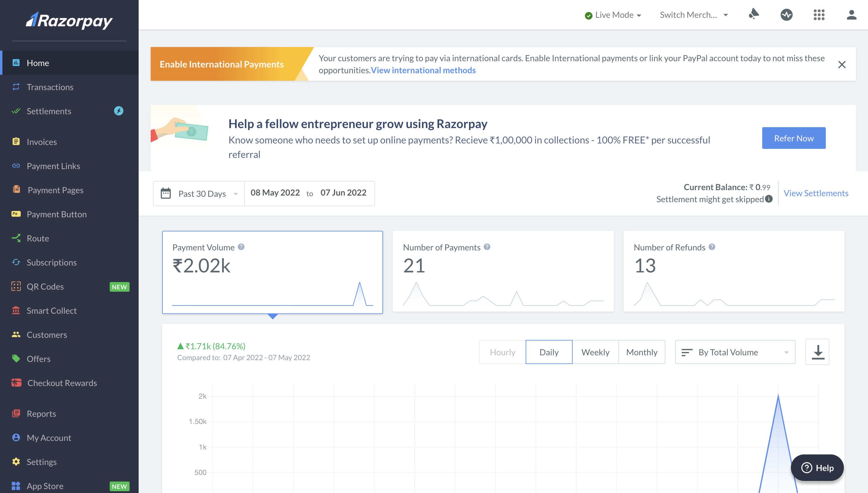Click the Payment Links chain icon

tap(16, 165)
